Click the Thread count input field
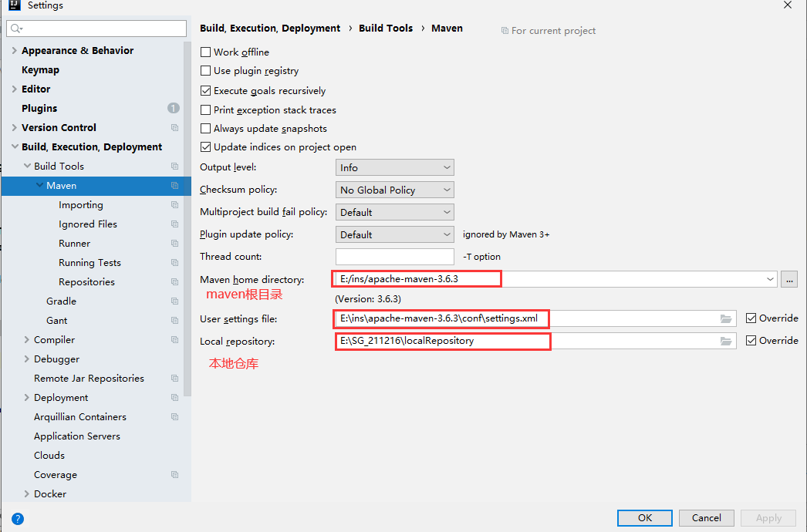The width and height of the screenshot is (807, 532). pyautogui.click(x=395, y=257)
